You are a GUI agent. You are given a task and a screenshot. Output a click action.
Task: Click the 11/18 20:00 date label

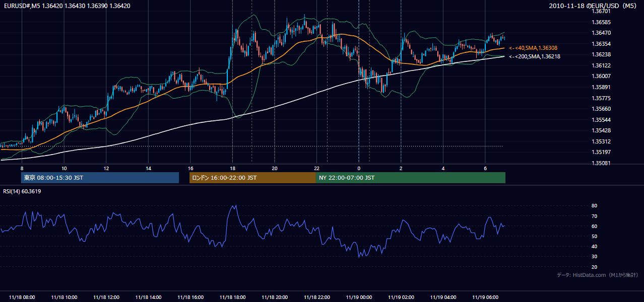(x=274, y=297)
